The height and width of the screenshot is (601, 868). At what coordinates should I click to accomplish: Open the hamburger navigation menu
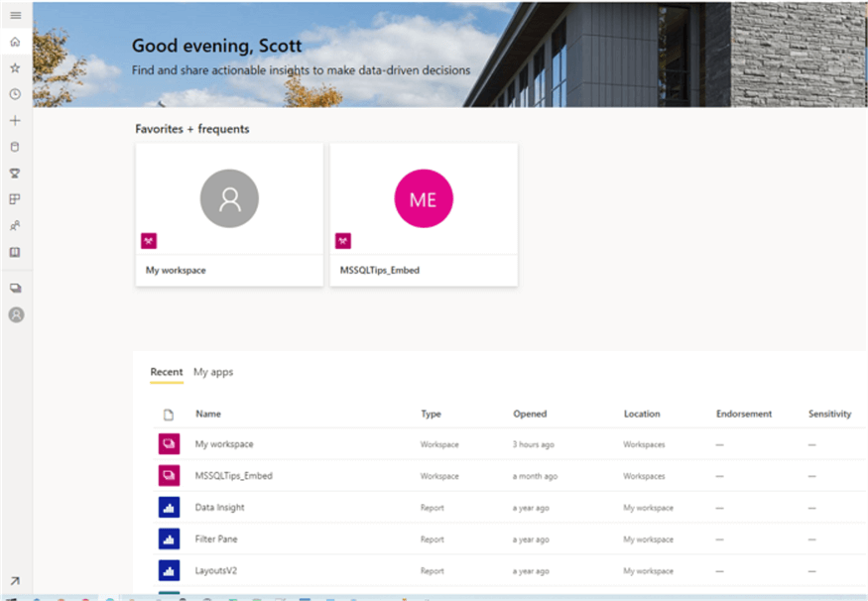16,15
